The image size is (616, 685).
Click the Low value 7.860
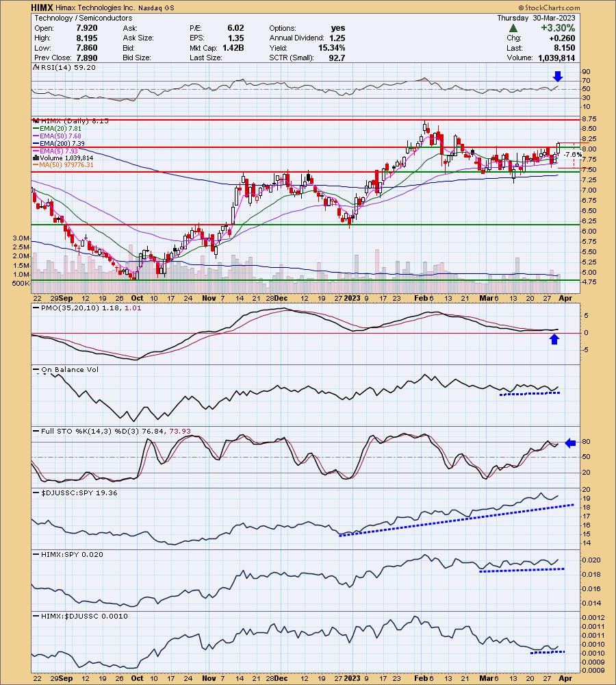87,48
